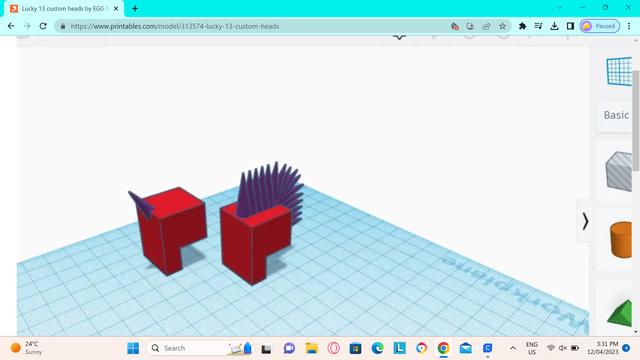Click the battery status icon
Screen dimensions: 640x360
pyautogui.click(x=575, y=348)
